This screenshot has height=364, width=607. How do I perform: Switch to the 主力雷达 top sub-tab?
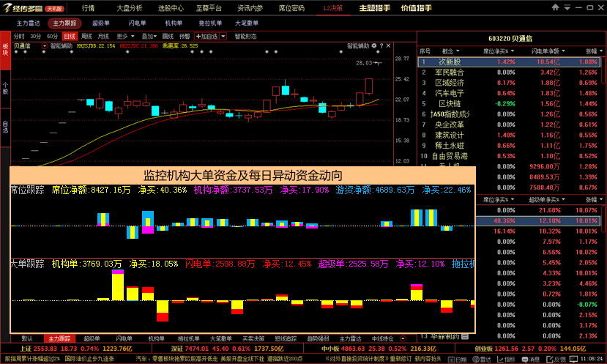point(29,23)
